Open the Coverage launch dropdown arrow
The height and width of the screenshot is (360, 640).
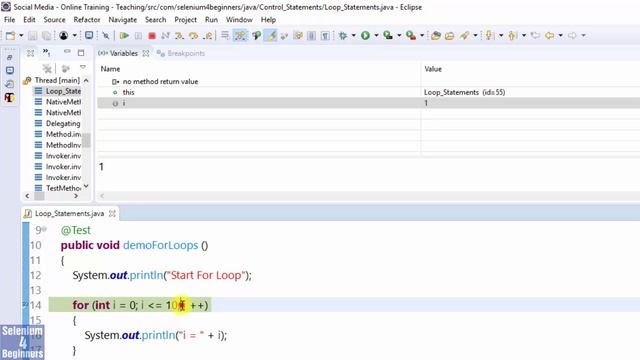[x=399, y=36]
